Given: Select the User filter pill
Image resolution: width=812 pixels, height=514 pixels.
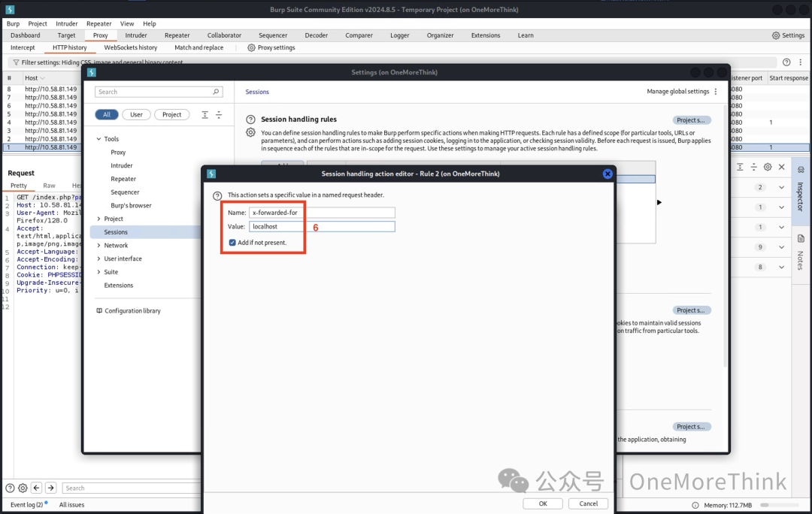Looking at the screenshot, I should point(136,115).
